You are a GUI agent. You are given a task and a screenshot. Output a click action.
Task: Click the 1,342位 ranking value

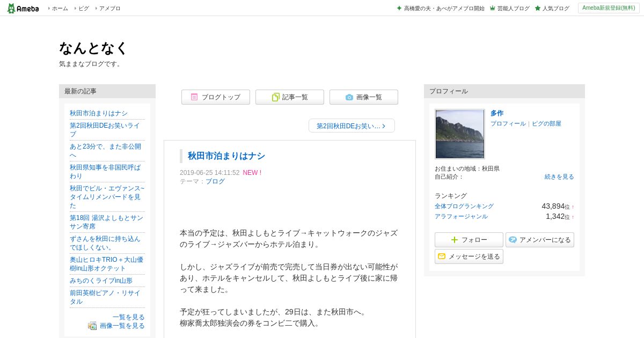[558, 216]
